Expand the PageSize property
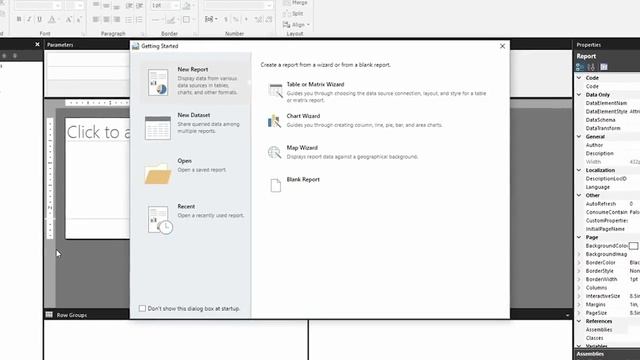 (x=579, y=313)
